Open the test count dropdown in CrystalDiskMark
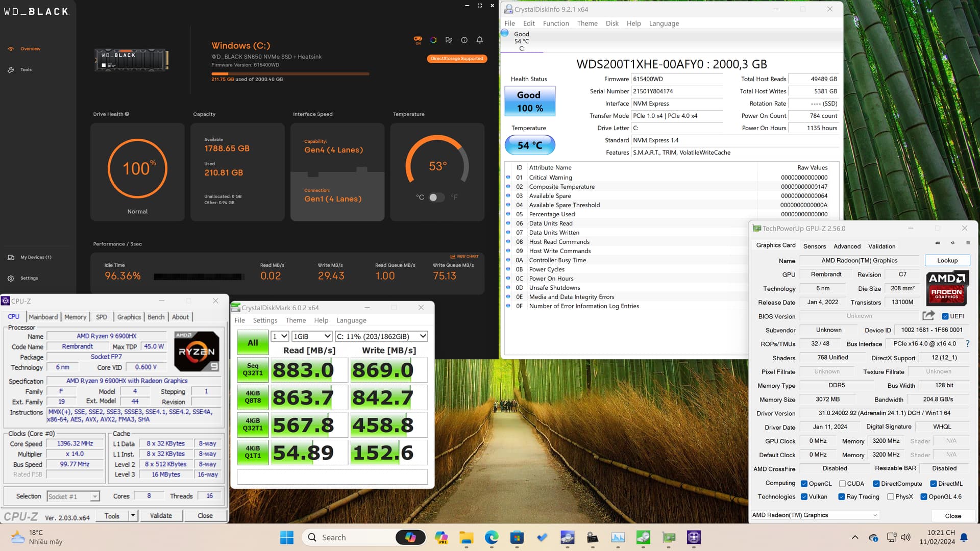 (x=280, y=336)
